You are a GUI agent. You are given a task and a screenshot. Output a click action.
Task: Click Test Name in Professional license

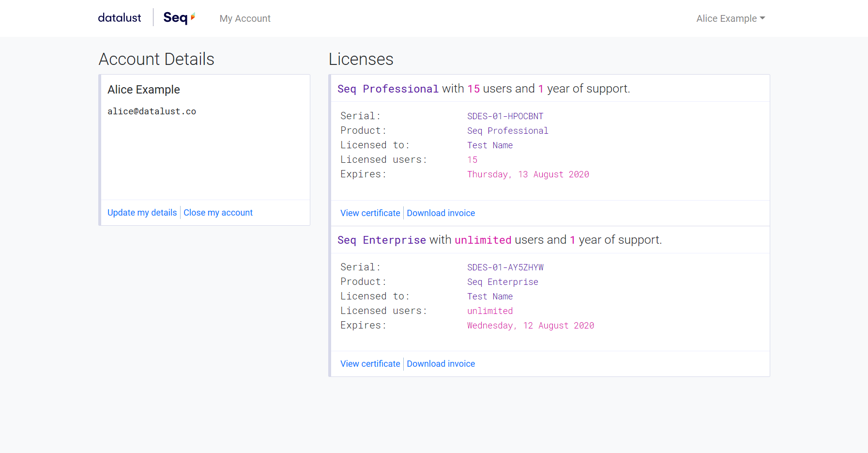tap(490, 145)
